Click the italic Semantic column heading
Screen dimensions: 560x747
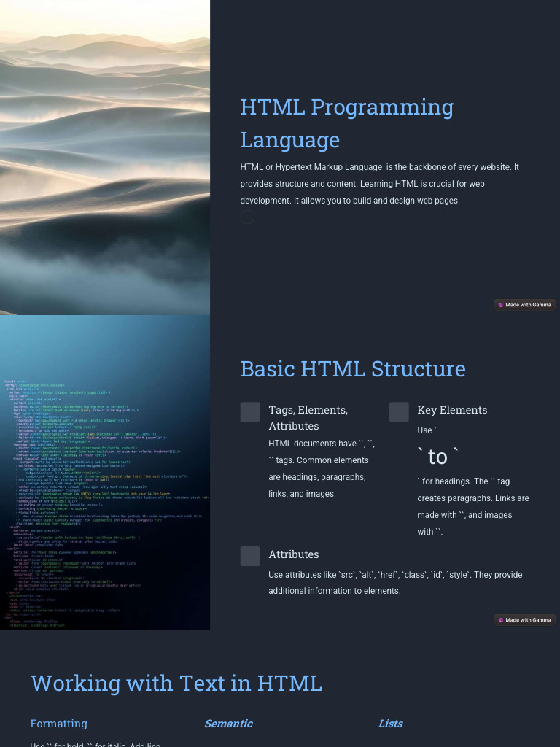pos(228,724)
